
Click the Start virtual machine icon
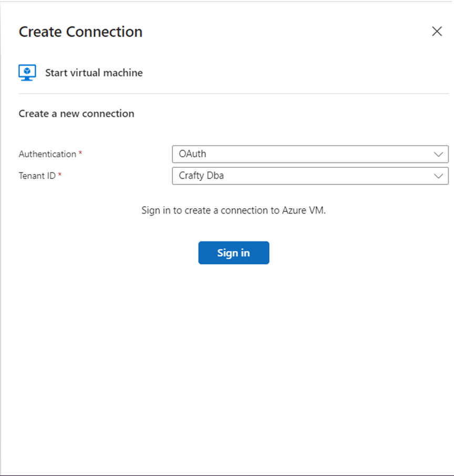point(27,73)
